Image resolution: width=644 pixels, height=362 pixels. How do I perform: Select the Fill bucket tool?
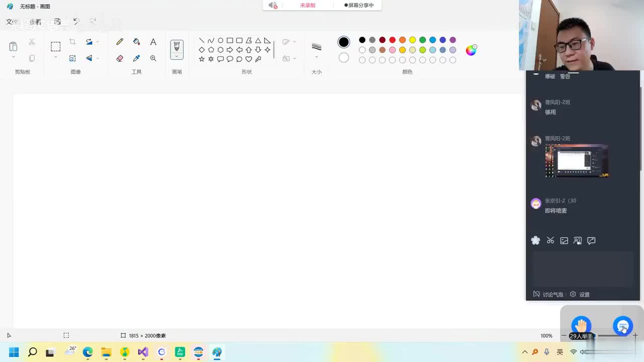[x=136, y=42]
